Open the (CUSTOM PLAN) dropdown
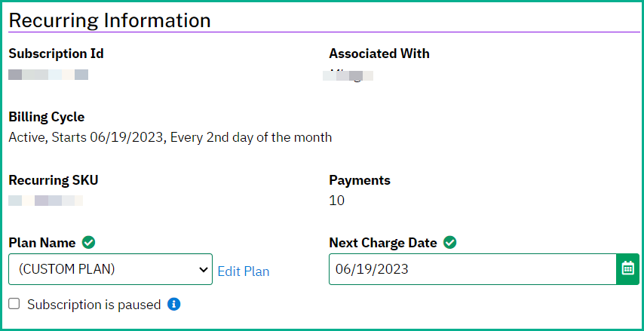Screen dimensions: 644x331 pos(111,269)
